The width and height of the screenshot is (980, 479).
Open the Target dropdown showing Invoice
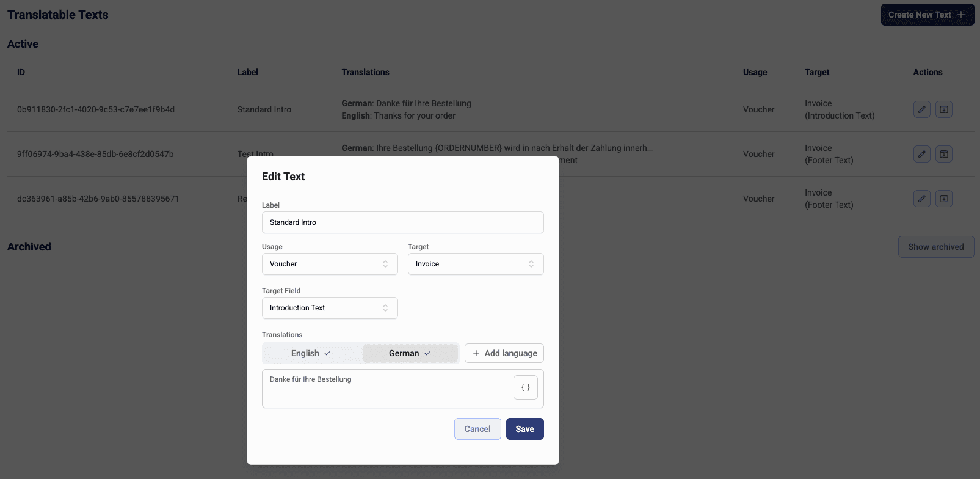[x=475, y=264]
